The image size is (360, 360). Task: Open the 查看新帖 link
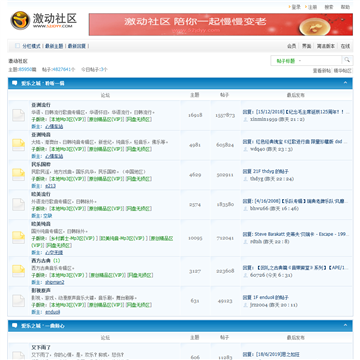(x=322, y=71)
